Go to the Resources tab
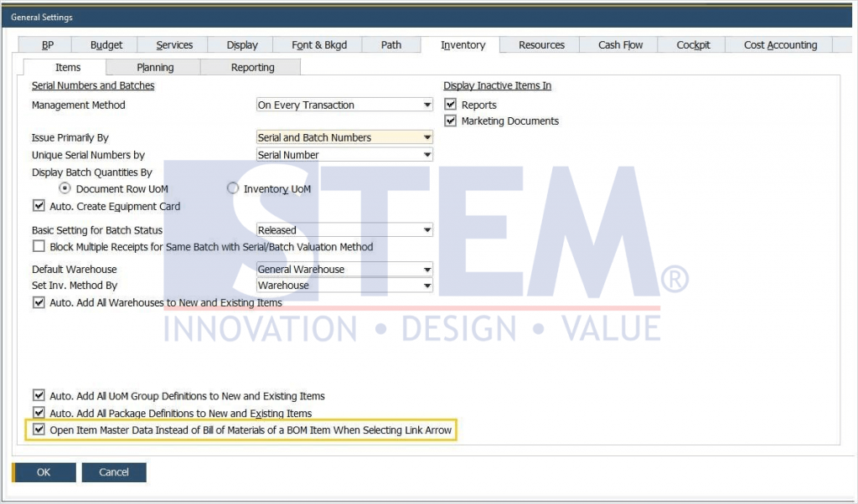 coord(541,44)
